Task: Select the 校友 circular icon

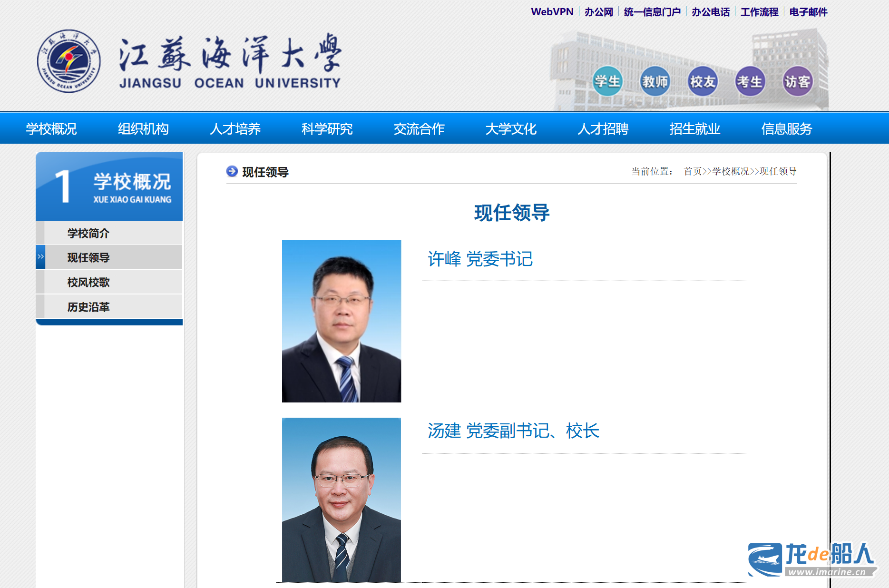Action: (703, 81)
